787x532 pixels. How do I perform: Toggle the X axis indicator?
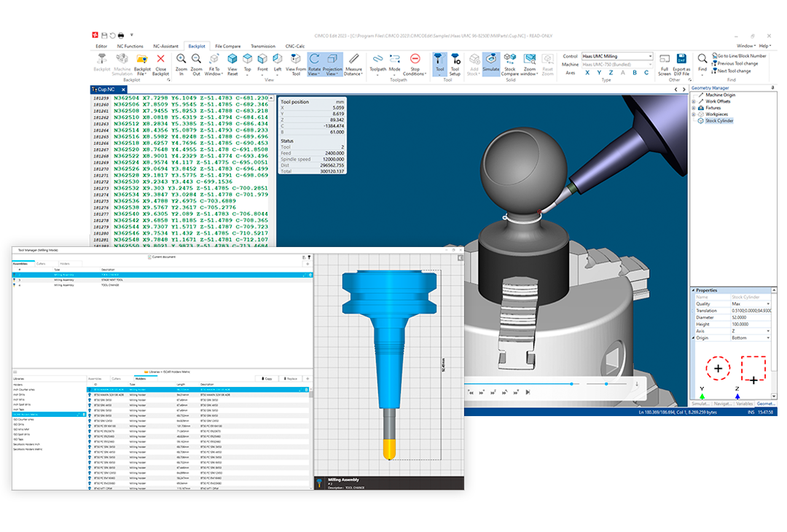pos(587,73)
